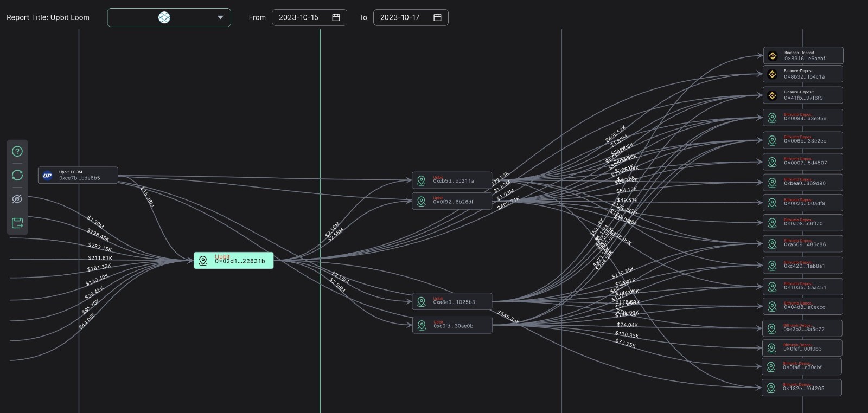Click the save/export icon in sidebar
Screen dimensions: 868x413
[17, 223]
